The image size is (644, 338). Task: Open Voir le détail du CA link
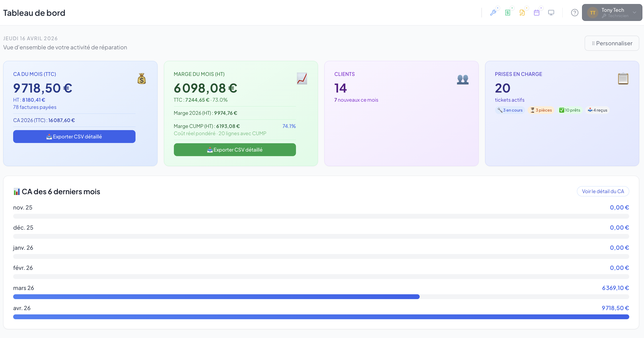coord(603,191)
